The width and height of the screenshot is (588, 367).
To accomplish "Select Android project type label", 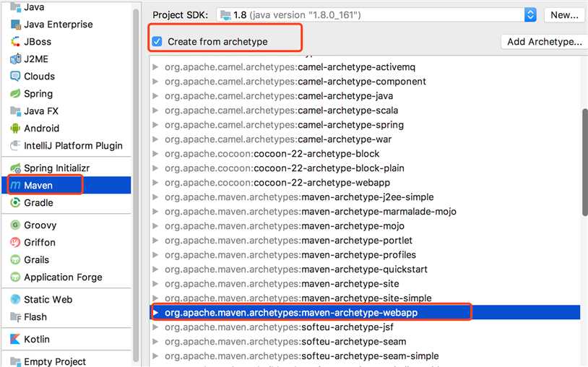I will pyautogui.click(x=42, y=128).
